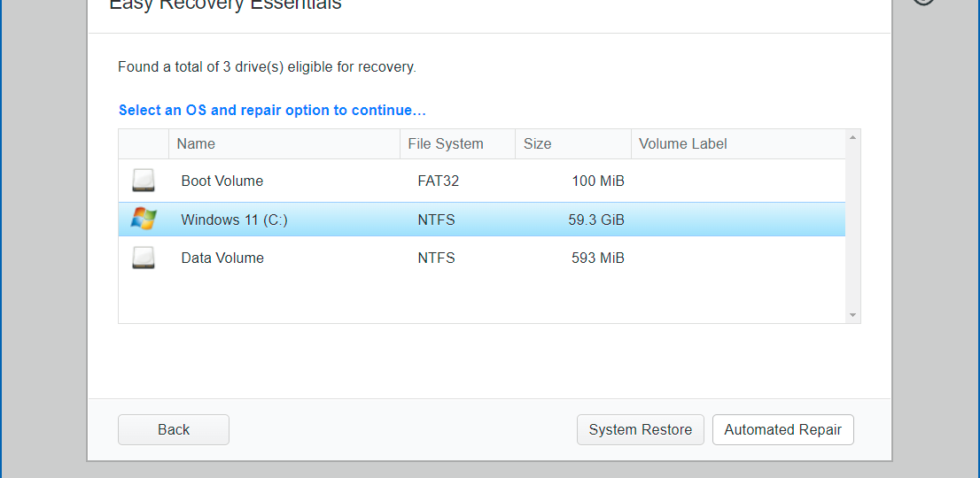The image size is (980, 478).
Task: Start Automated Repair
Action: [782, 430]
